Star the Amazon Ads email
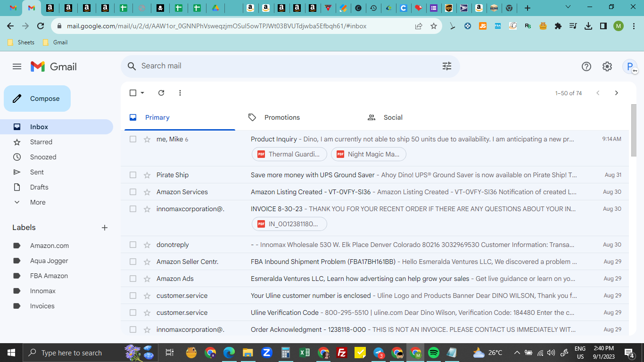This screenshot has height=362, width=644. pyautogui.click(x=147, y=279)
